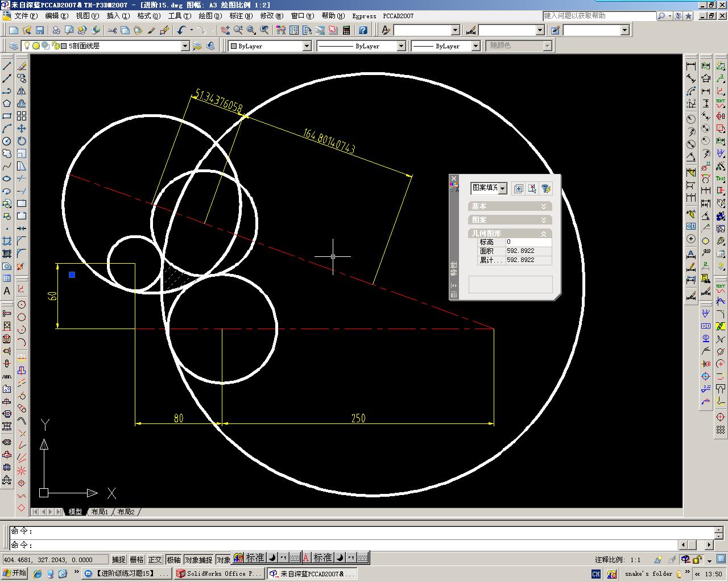Viewport: 728px width, 582px height.
Task: Click the Undo arrow icon
Action: tap(181, 30)
